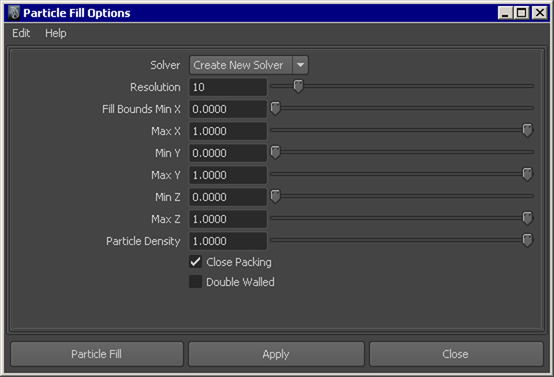Minimize the Particle Fill Options window

(506, 13)
